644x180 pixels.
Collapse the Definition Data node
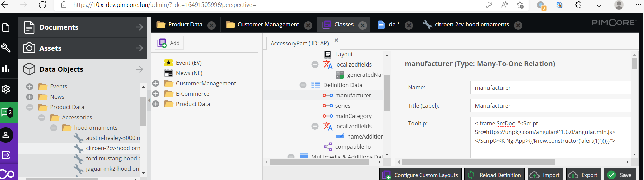(x=303, y=85)
